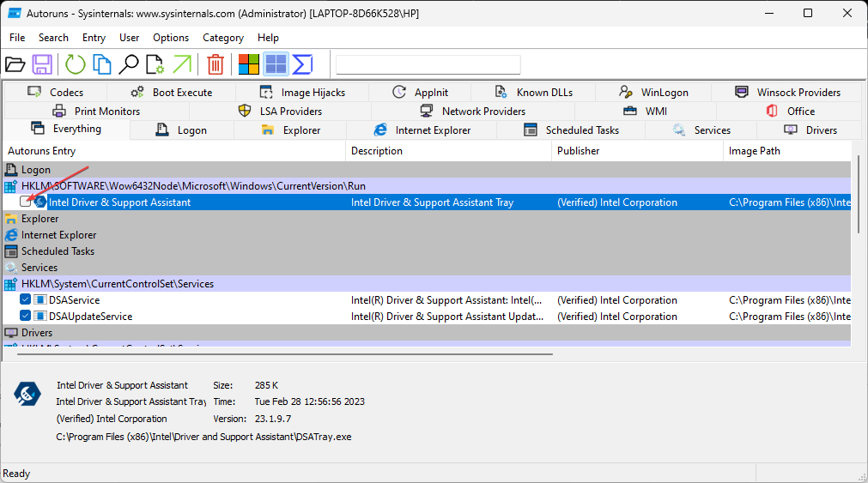Switch to the Internet Explorer tab

click(x=422, y=130)
